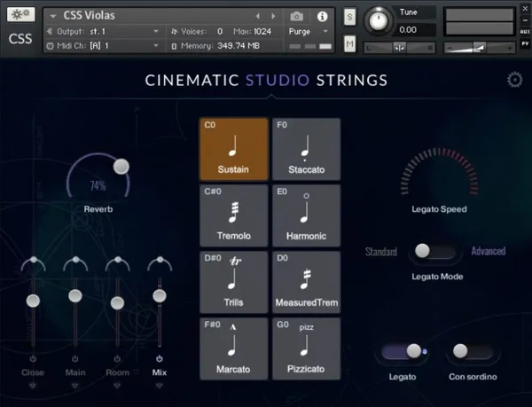Viewport: 532px width, 407px height.
Task: Enable the Con sordino switch
Action: tap(473, 351)
